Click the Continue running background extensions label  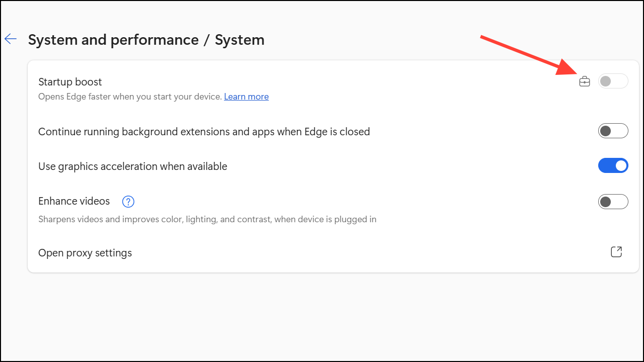204,132
